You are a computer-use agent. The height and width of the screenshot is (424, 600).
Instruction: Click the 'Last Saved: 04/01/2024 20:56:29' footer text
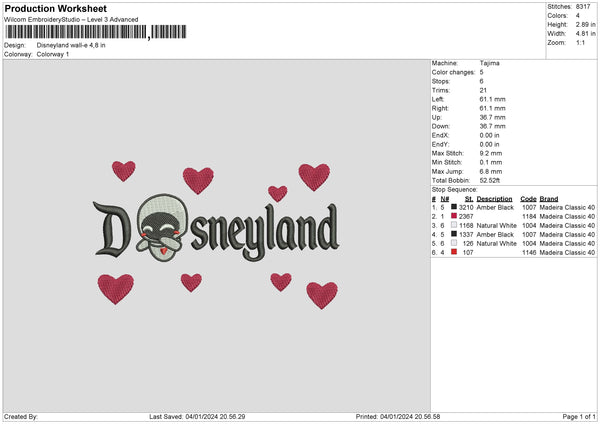(x=197, y=417)
